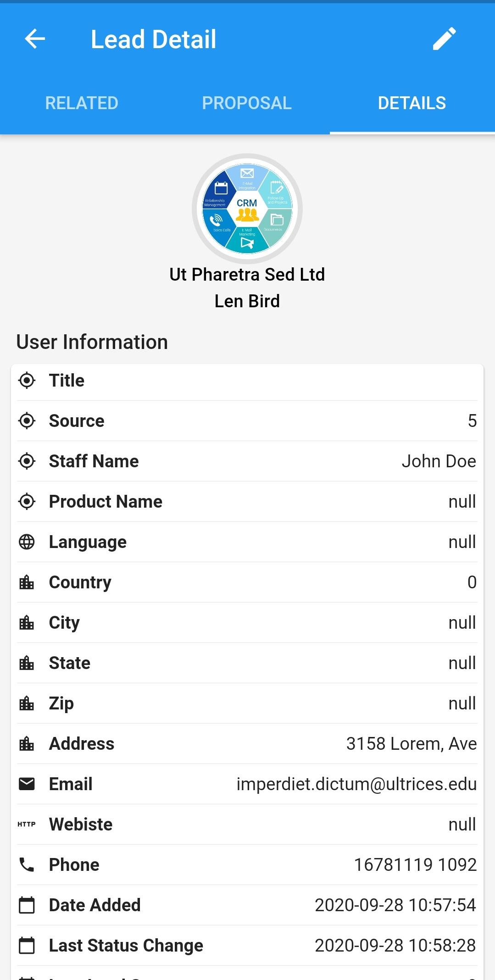This screenshot has height=980, width=495.
Task: Tap the CRM profile image
Action: [x=247, y=209]
